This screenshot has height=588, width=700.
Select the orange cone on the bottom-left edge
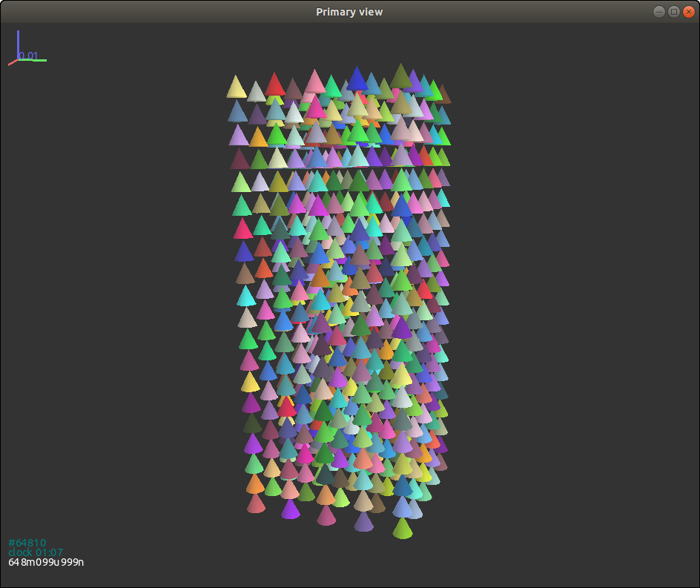click(x=255, y=484)
